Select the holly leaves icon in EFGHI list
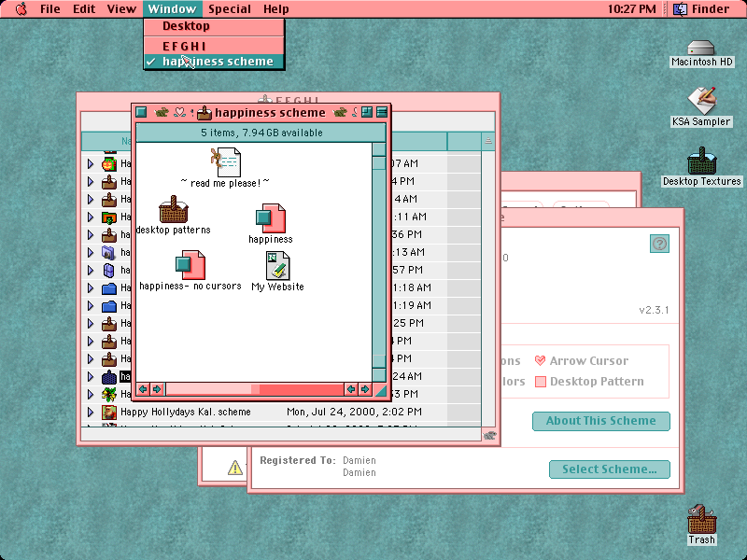747x560 pixels. coord(109,394)
